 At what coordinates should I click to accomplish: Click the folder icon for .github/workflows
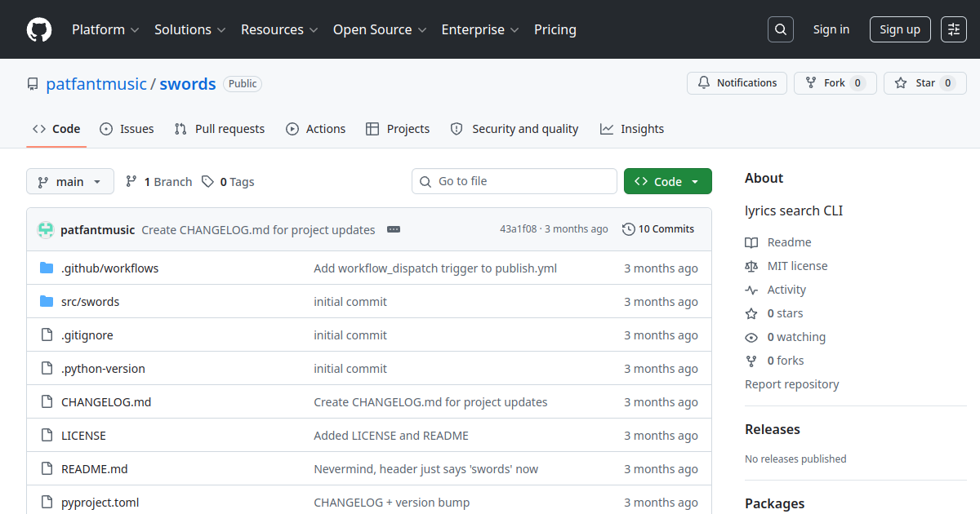pyautogui.click(x=47, y=268)
